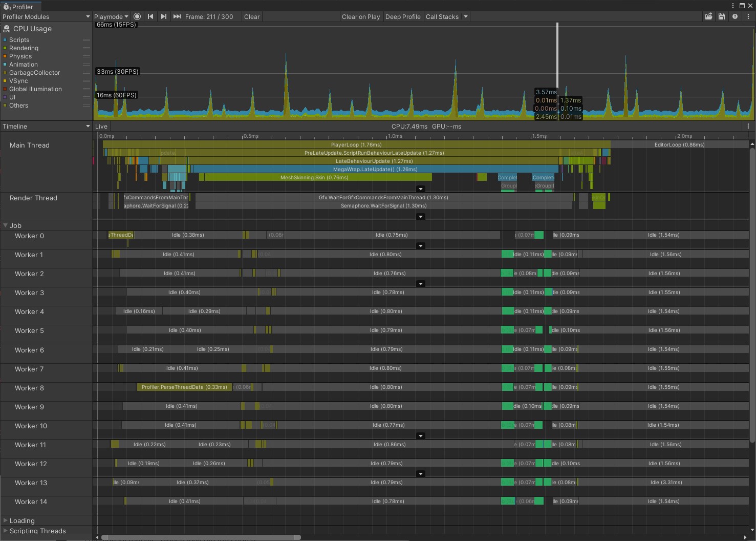This screenshot has width=756, height=541.
Task: Open the Profiler toolbar kebab menu
Action: 748,16
